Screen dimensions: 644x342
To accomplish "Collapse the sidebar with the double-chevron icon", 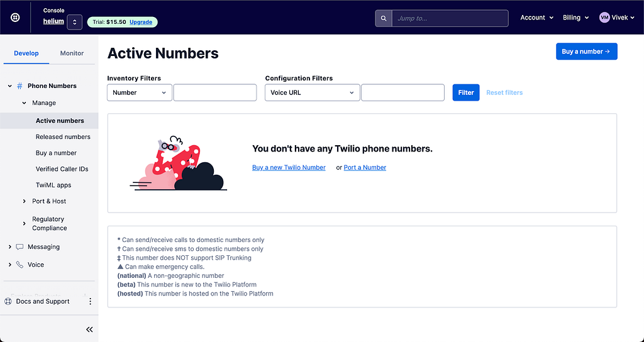I will 89,329.
